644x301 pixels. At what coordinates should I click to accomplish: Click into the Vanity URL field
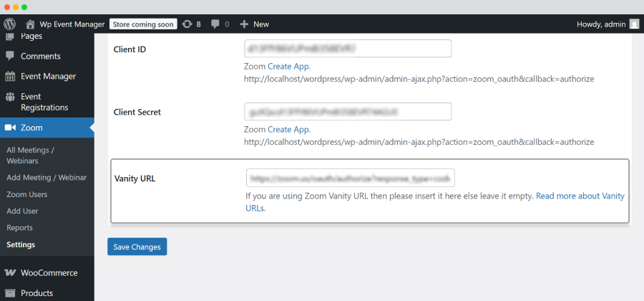(x=351, y=178)
